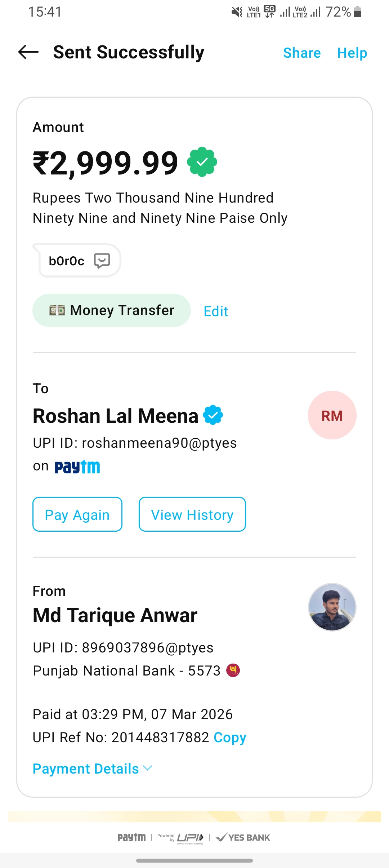Tap the battery indicator in status bar
This screenshot has width=389, height=868.
(x=357, y=12)
